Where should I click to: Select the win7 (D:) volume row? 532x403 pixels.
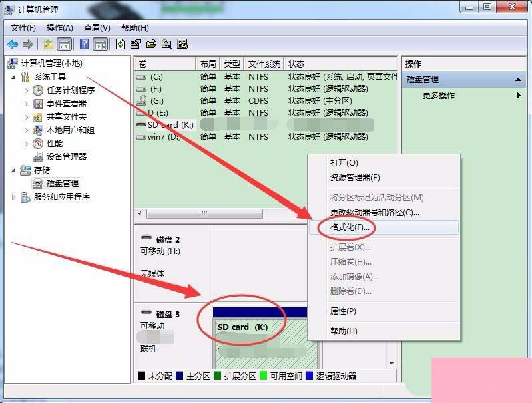coord(266,137)
